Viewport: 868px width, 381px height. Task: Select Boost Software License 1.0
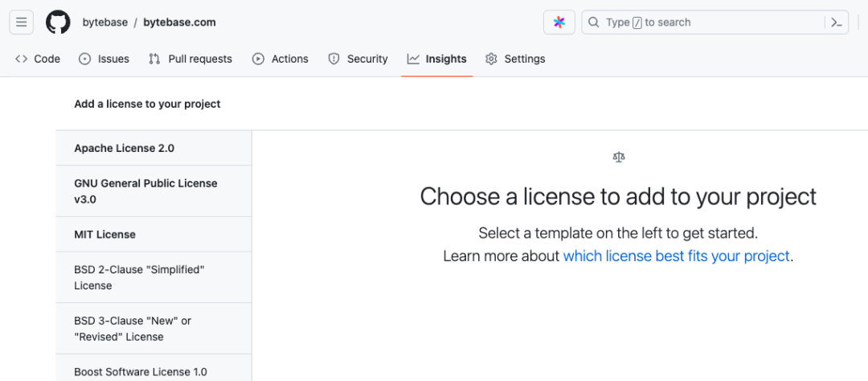(154, 367)
